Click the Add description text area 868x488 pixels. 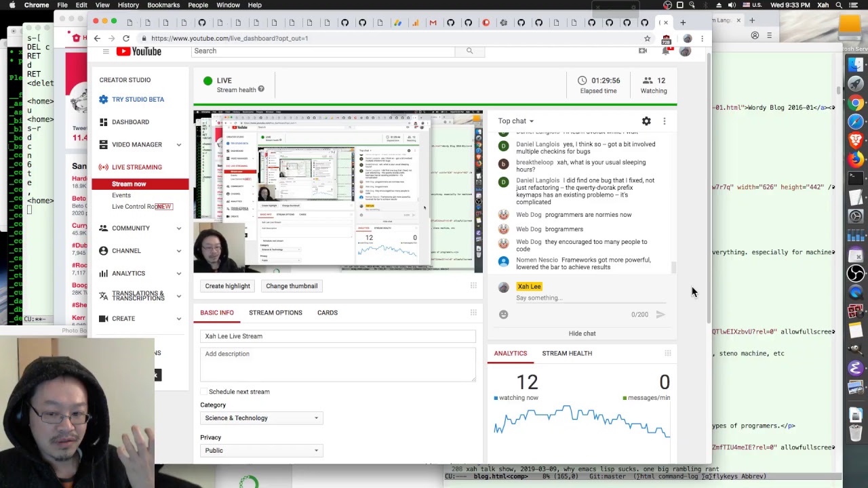[x=338, y=365]
